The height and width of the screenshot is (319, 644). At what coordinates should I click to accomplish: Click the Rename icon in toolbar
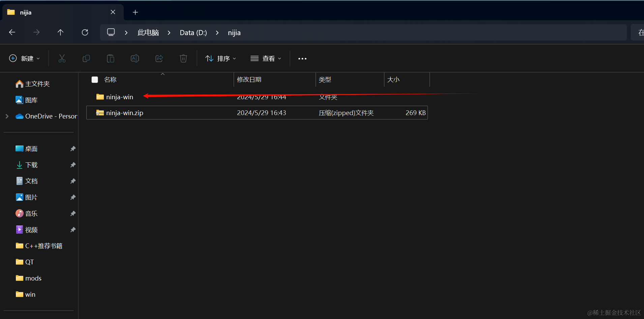135,58
